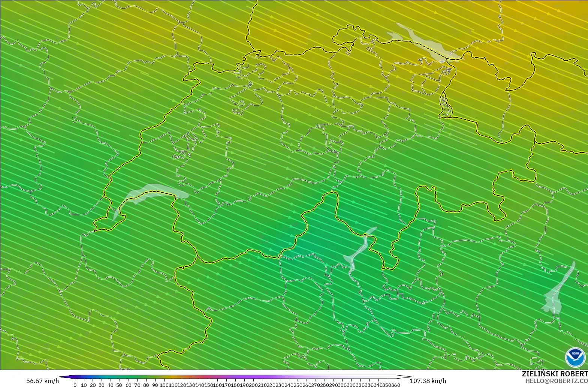Click the NOAA logo emblem
This screenshot has width=588, height=388.
click(x=575, y=358)
